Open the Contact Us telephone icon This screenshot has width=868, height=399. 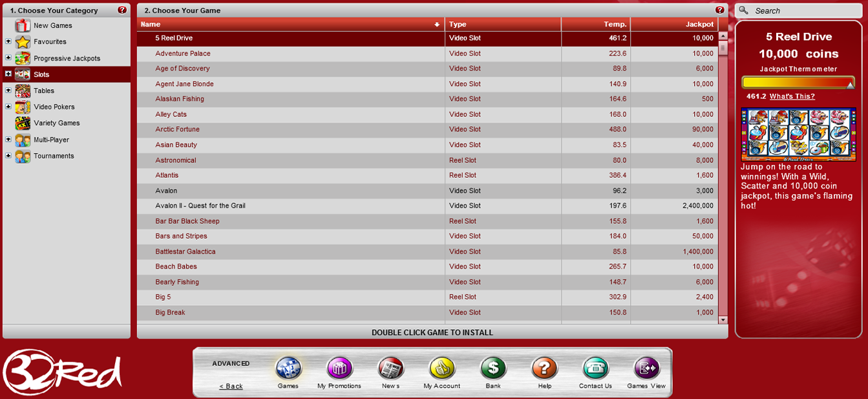click(x=595, y=368)
